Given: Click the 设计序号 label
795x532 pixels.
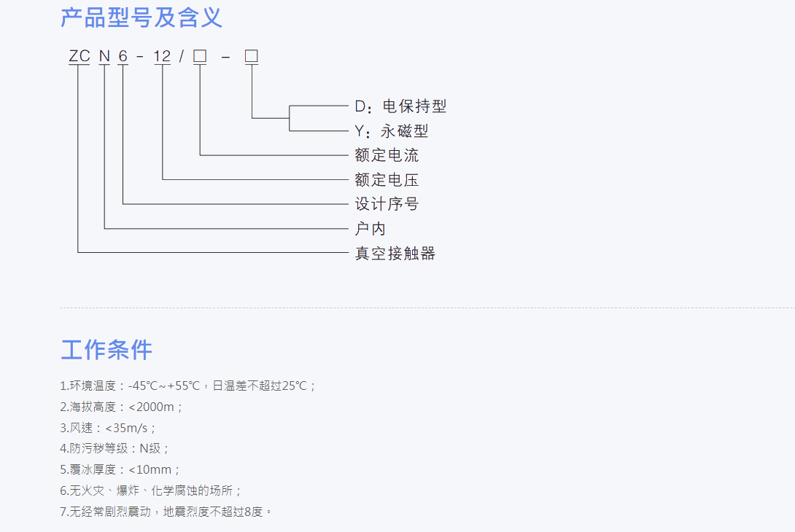Looking at the screenshot, I should pos(385,204).
